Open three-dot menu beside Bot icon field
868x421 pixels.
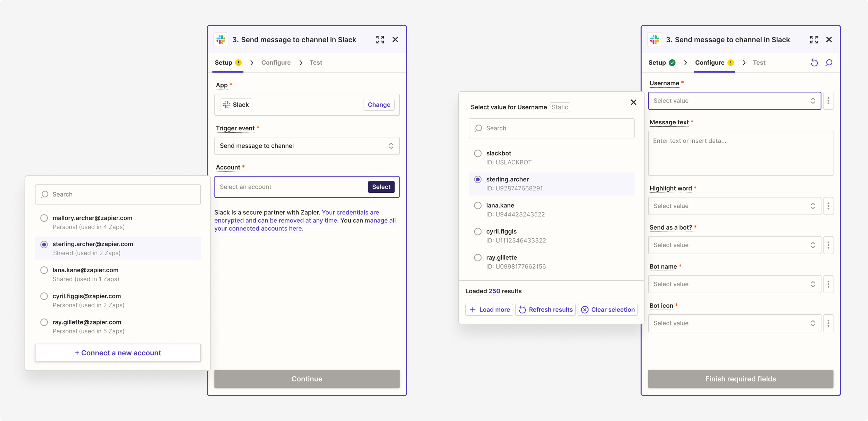pyautogui.click(x=828, y=323)
